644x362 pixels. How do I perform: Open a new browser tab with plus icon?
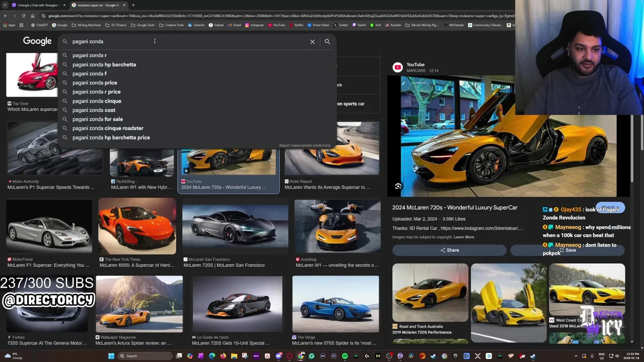133,5
